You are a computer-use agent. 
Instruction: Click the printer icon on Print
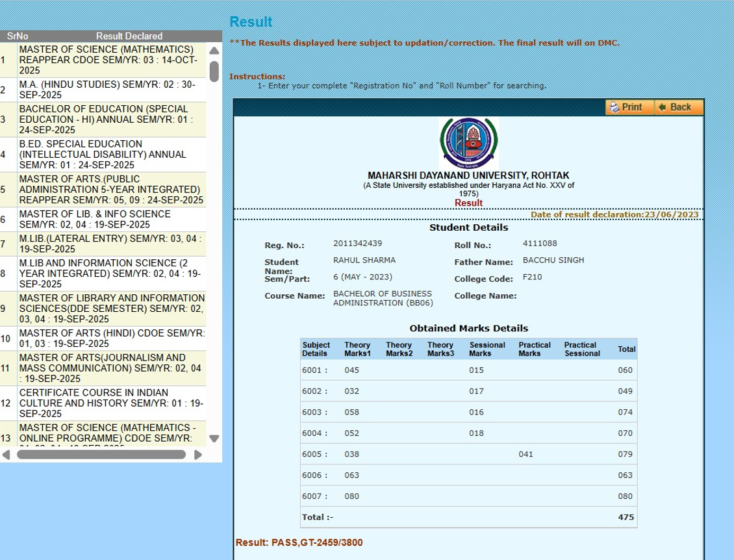[614, 107]
